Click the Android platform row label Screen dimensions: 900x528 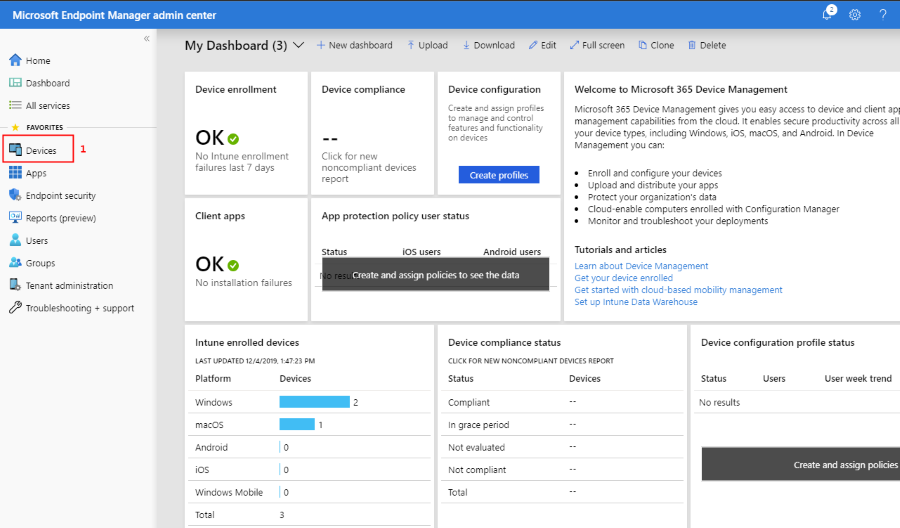211,447
